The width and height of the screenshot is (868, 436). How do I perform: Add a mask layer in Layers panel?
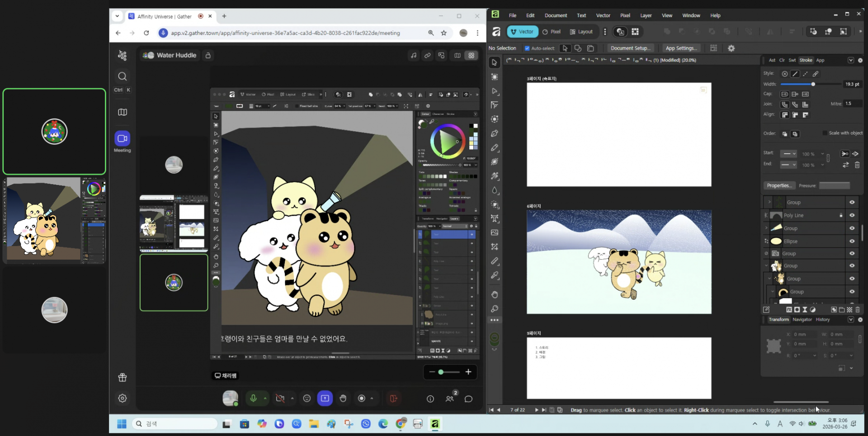pyautogui.click(x=797, y=310)
